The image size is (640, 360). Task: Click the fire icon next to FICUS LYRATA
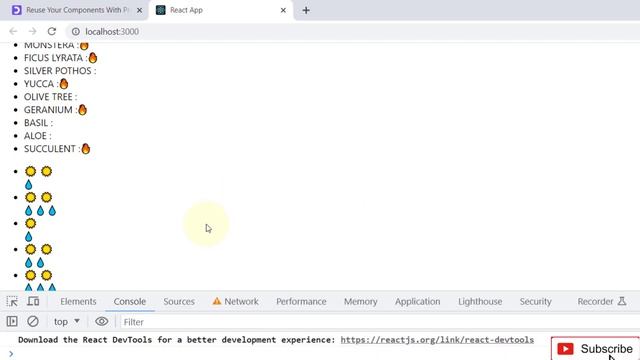click(x=93, y=58)
